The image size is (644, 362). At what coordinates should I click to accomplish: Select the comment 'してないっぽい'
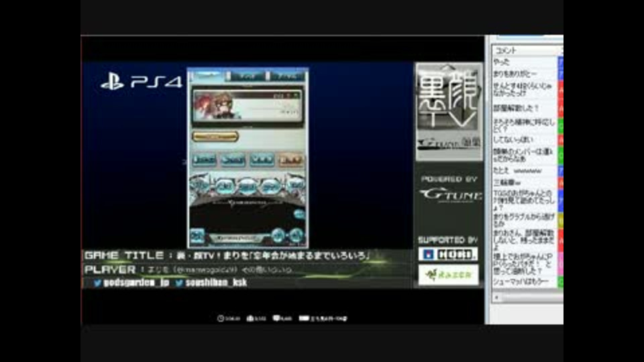[x=525, y=140]
